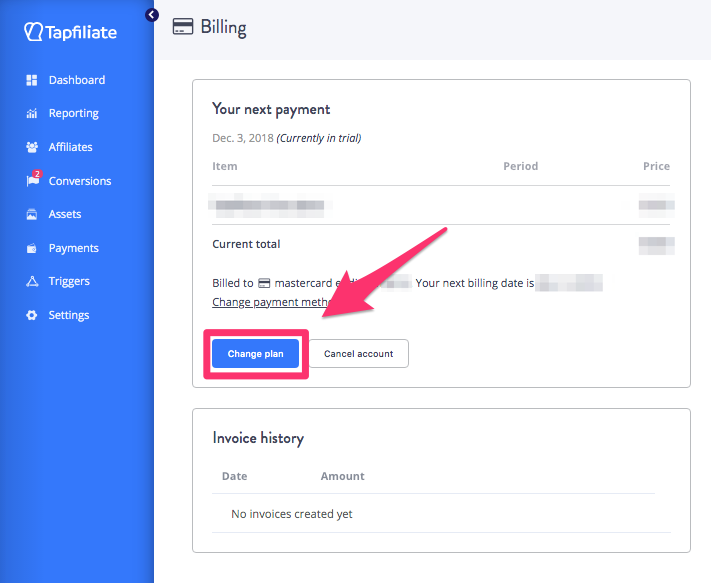The height and width of the screenshot is (583, 711).
Task: Click the Assets image icon
Action: pyautogui.click(x=32, y=214)
